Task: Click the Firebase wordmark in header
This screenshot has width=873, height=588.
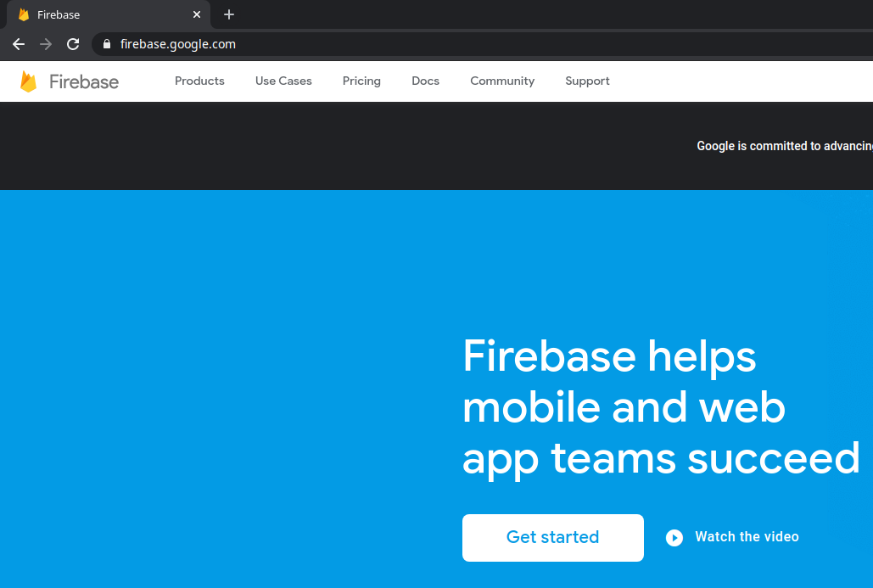Action: tap(84, 81)
